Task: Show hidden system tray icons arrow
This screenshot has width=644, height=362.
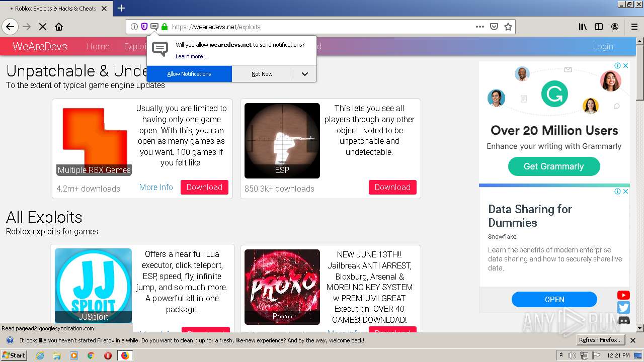Action: (x=561, y=355)
